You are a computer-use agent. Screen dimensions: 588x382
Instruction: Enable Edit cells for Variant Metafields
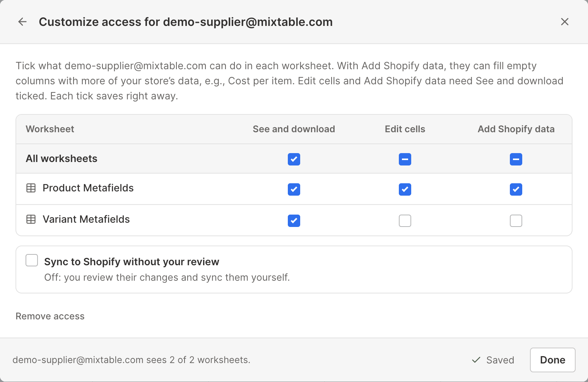pos(405,221)
